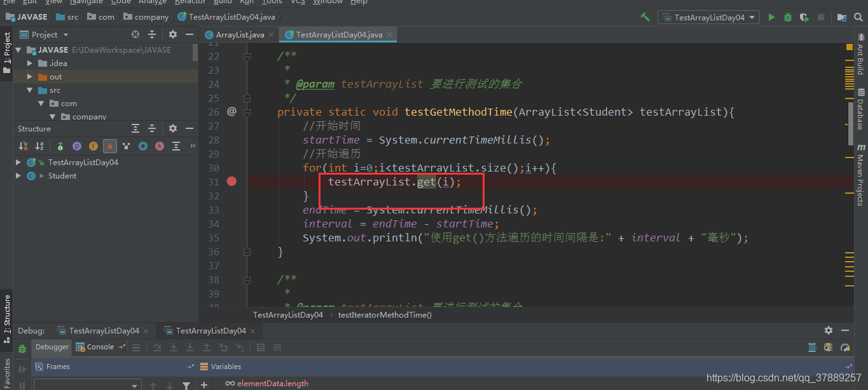
Task: Click Step Over icon in debugger toolbar
Action: coord(157,347)
